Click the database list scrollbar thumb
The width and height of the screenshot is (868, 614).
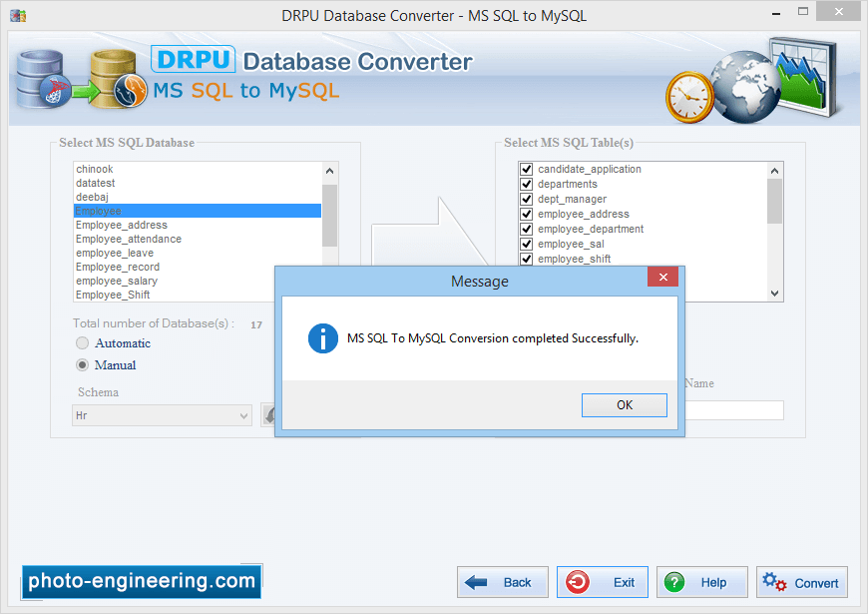(329, 215)
